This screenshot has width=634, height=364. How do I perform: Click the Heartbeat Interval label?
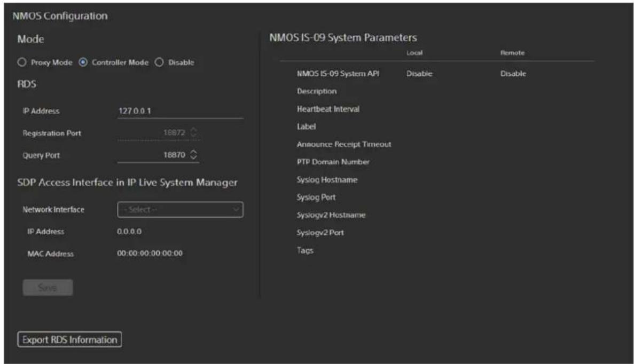tap(328, 109)
